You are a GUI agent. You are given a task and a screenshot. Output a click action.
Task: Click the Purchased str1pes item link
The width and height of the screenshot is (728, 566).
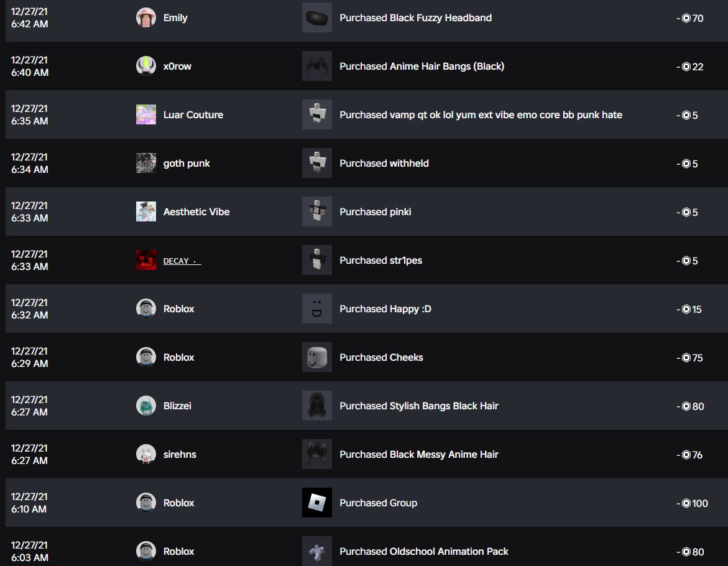[380, 261]
